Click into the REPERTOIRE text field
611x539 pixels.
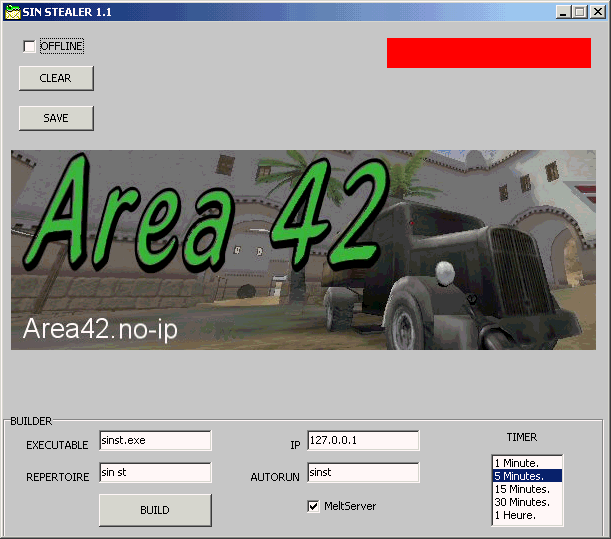[x=155, y=473]
